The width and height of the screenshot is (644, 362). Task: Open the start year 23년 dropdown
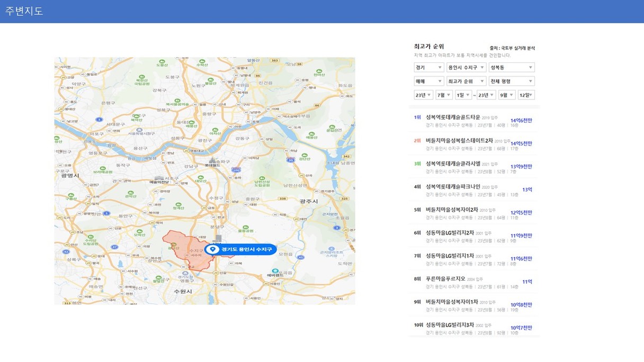424,95
